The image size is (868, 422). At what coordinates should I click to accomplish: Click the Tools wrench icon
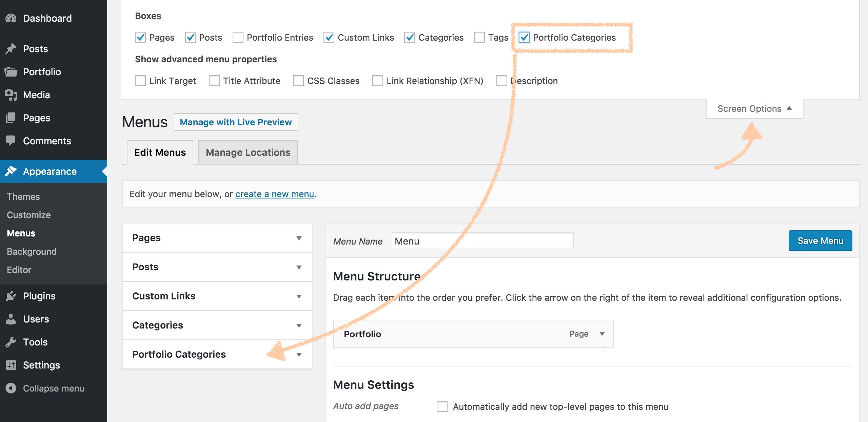(x=11, y=342)
